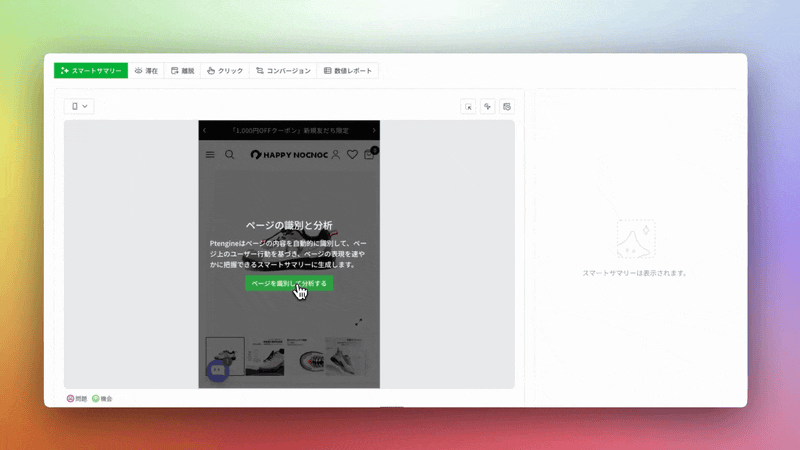Click the purple chat bubble widget
The width and height of the screenshot is (800, 450).
pyautogui.click(x=218, y=370)
